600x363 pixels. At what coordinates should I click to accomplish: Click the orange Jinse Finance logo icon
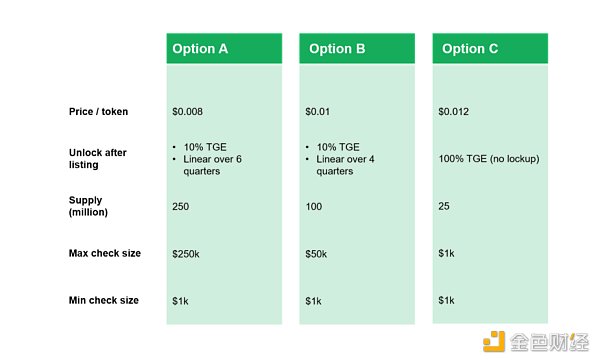494,341
